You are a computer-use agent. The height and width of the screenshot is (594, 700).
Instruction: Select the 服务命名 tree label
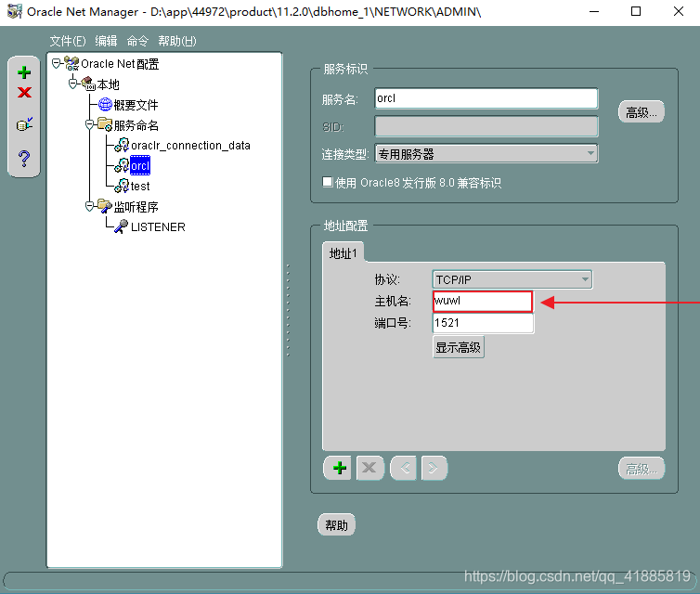[136, 125]
